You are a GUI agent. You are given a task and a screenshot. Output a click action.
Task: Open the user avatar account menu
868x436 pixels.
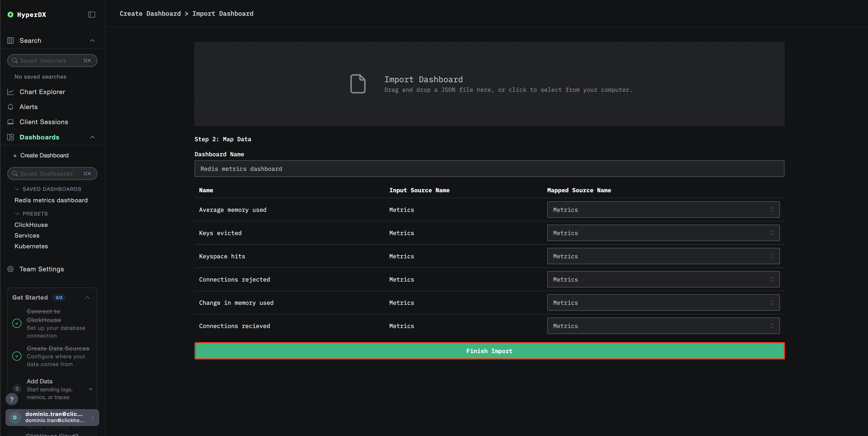point(15,417)
